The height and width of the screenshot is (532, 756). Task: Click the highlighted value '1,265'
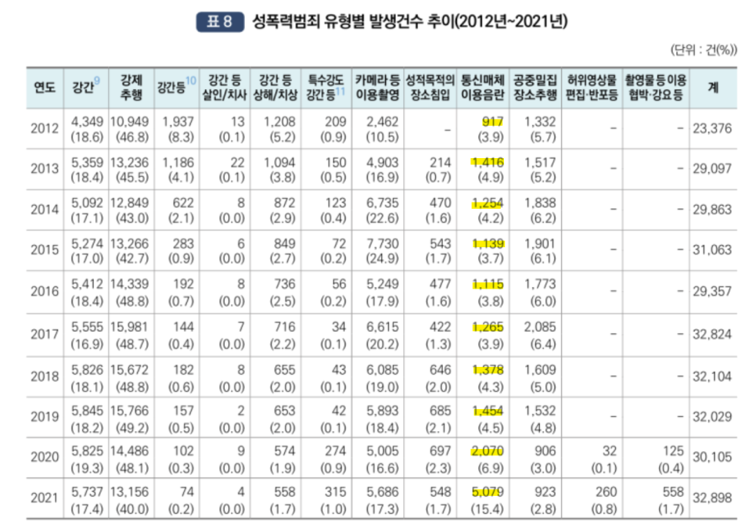coord(488,327)
